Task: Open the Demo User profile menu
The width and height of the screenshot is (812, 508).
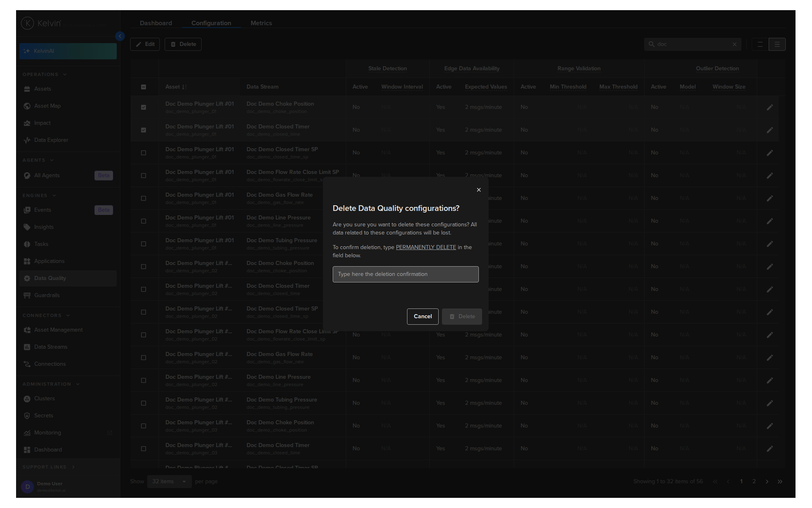Action: pyautogui.click(x=68, y=487)
